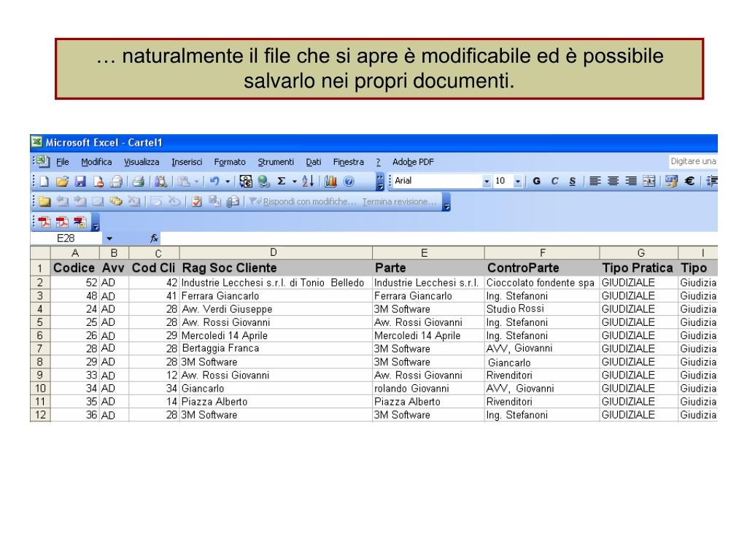Go to the previous comment icon
The image size is (747, 560).
tap(62, 202)
